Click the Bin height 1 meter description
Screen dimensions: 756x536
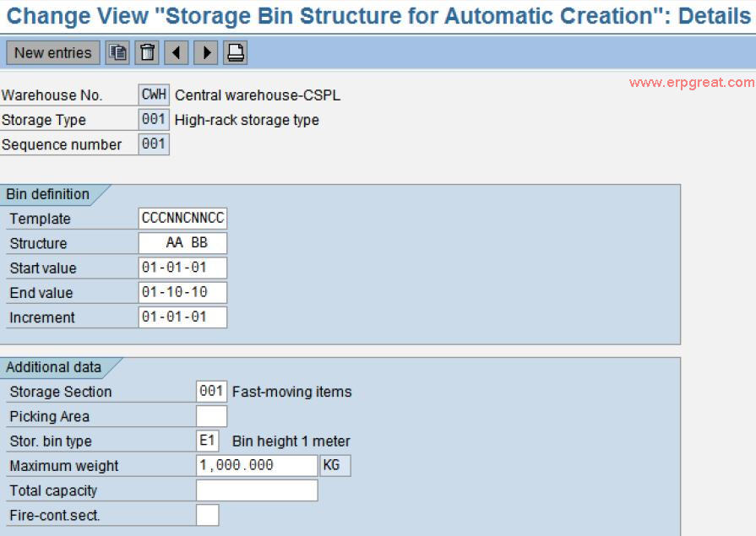291,441
